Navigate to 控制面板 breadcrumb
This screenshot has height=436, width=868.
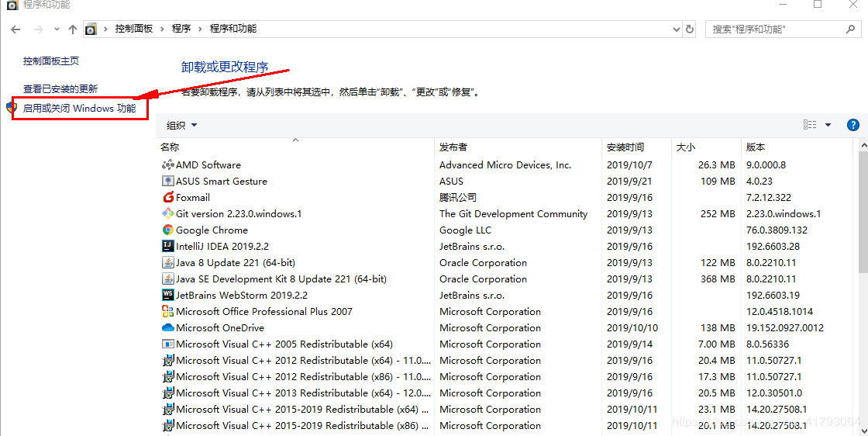(x=134, y=29)
